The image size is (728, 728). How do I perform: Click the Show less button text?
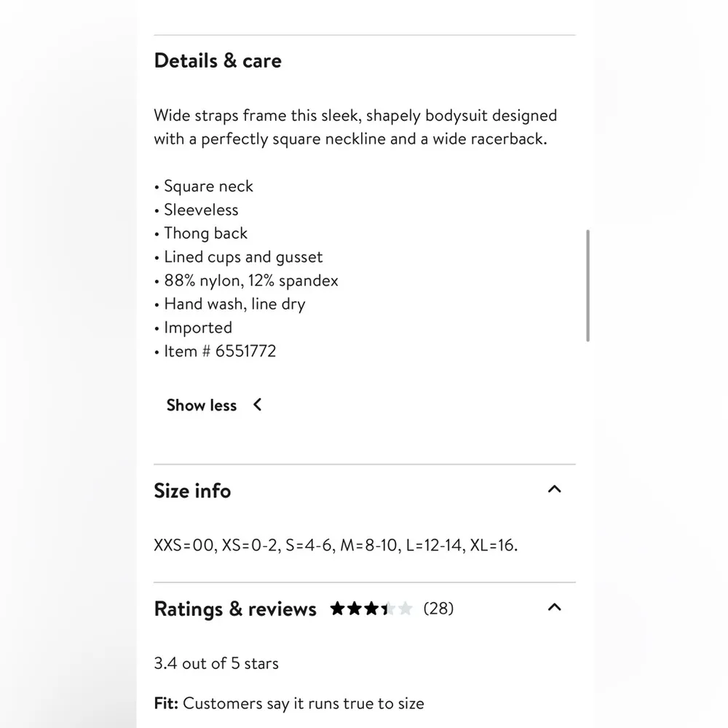202,405
